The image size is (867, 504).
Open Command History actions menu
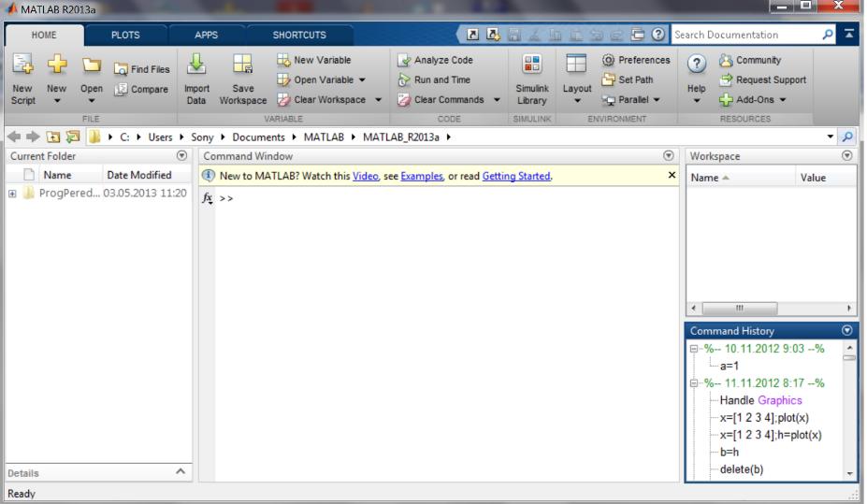click(846, 330)
